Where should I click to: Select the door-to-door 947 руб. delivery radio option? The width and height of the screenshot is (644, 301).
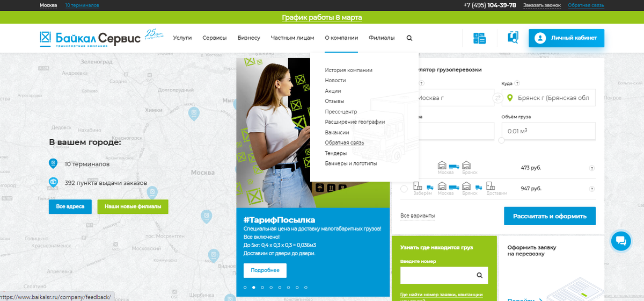click(x=404, y=189)
